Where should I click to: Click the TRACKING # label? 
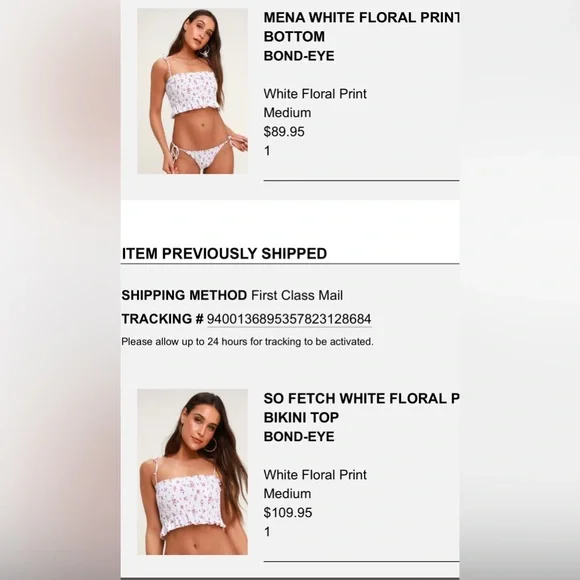coord(163,319)
